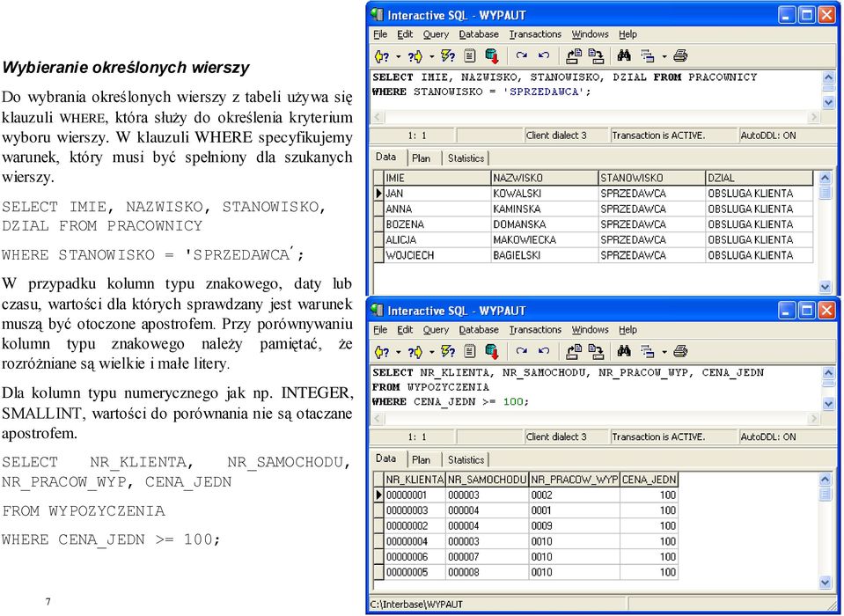Select 00000006 client number cell
The image size is (844, 616).
tap(415, 557)
